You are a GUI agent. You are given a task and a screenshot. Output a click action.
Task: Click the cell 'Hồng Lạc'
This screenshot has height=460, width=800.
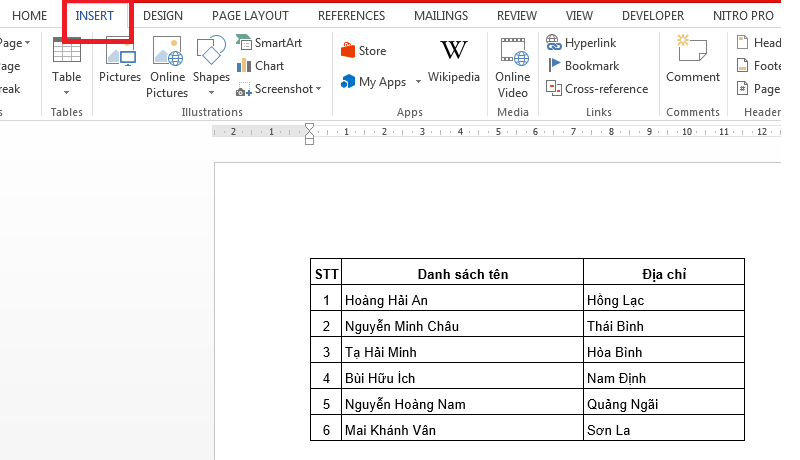664,298
